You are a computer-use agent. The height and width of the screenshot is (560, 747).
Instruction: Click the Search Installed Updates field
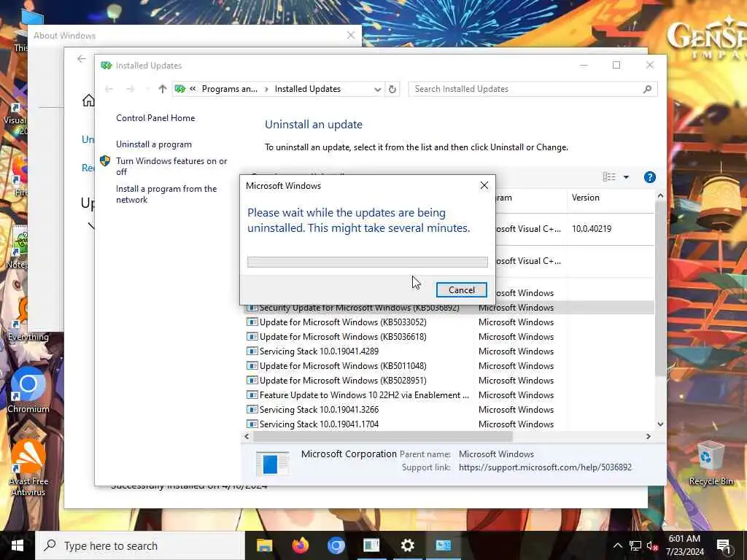(533, 89)
